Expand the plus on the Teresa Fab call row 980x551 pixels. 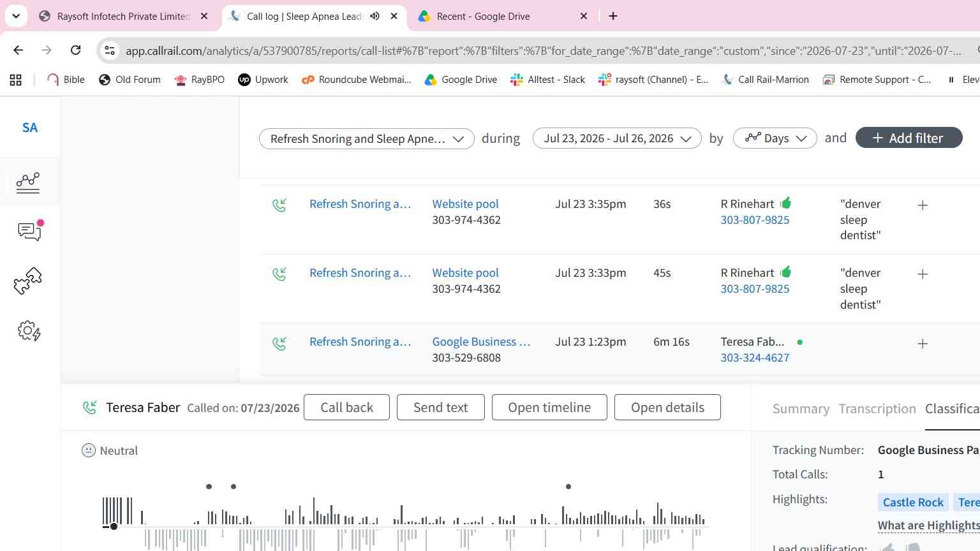coord(923,344)
